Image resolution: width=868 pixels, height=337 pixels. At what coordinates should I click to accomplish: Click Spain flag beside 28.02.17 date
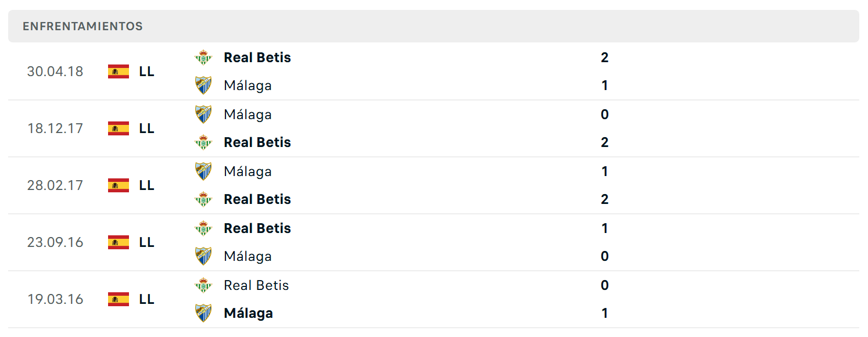pos(119,185)
